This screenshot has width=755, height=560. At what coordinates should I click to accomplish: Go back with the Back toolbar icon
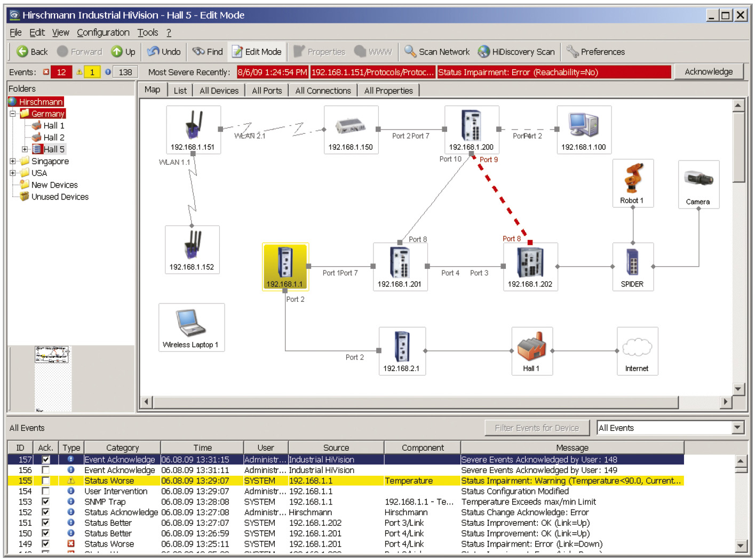[31, 52]
